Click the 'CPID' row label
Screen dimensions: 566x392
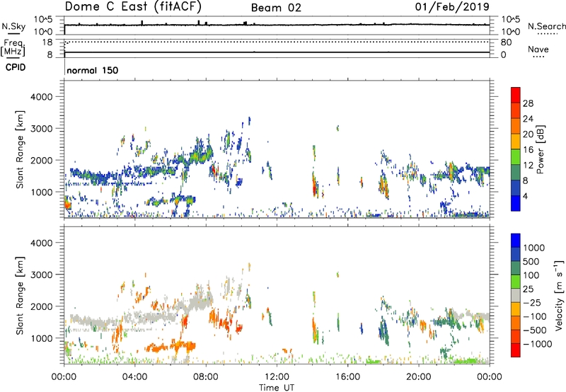coord(16,67)
